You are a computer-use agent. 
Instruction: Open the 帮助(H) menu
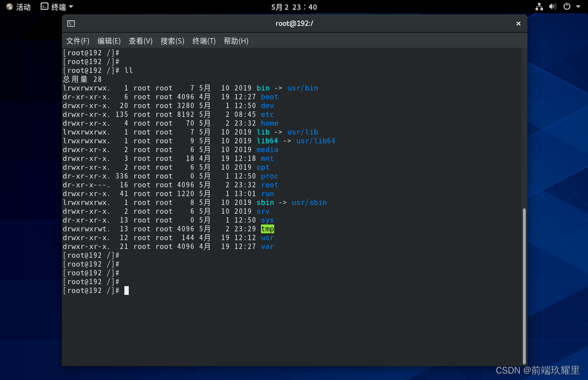[236, 41]
